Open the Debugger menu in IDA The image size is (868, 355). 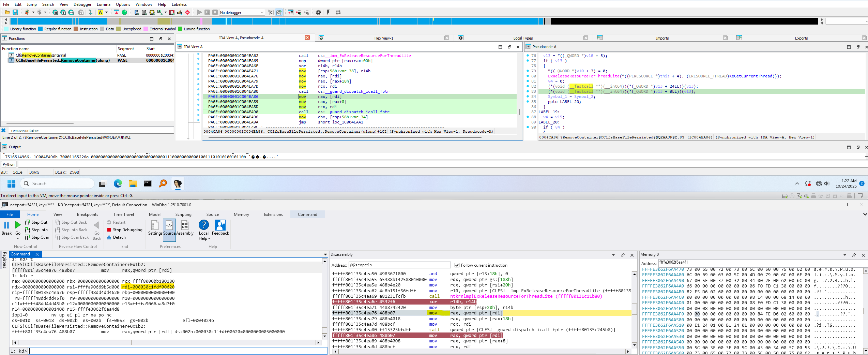pos(82,4)
